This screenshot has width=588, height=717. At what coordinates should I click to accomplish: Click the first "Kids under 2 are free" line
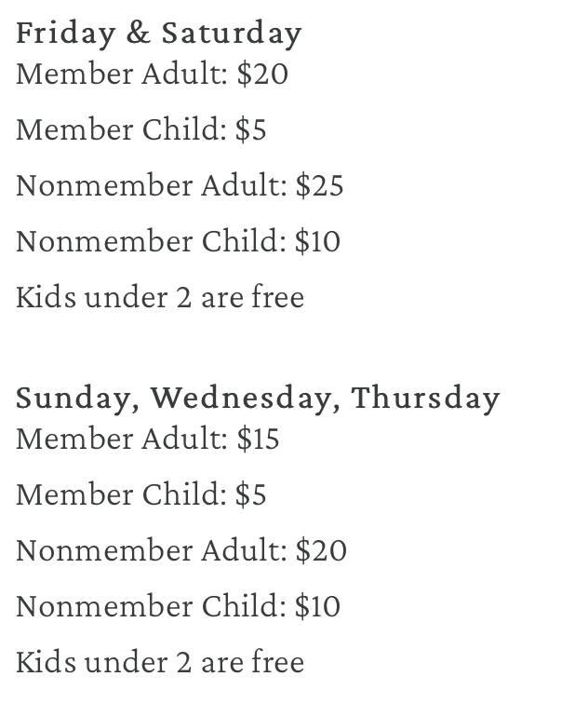160,297
